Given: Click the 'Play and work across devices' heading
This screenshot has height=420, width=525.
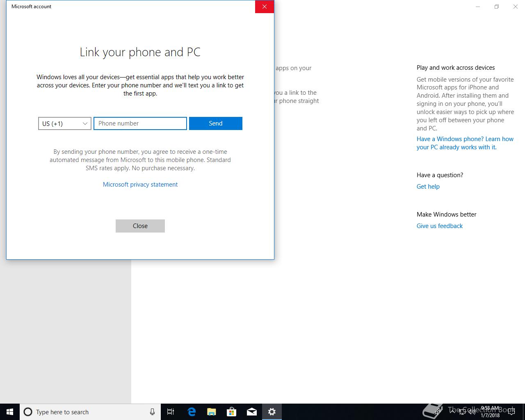Looking at the screenshot, I should click(x=456, y=68).
